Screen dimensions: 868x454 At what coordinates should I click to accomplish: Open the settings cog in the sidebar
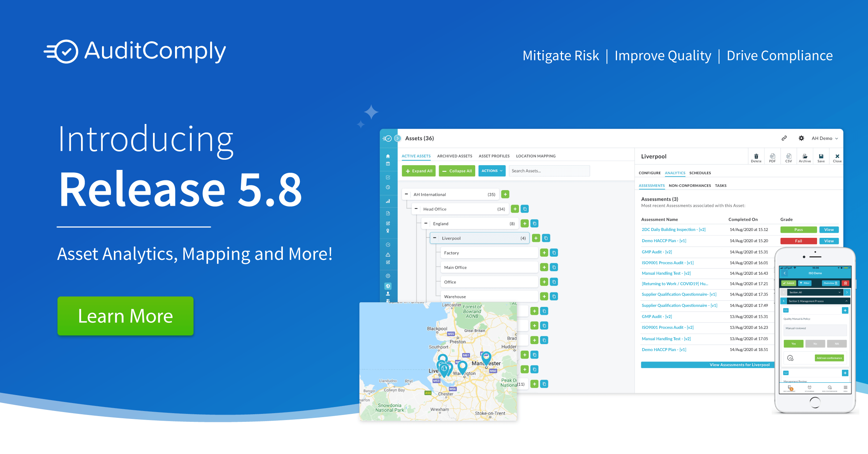tap(388, 276)
